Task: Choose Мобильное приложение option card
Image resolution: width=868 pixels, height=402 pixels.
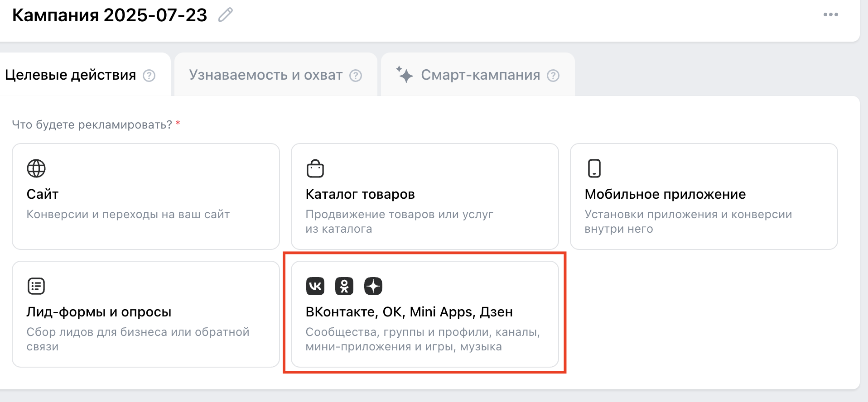Action: pos(704,196)
